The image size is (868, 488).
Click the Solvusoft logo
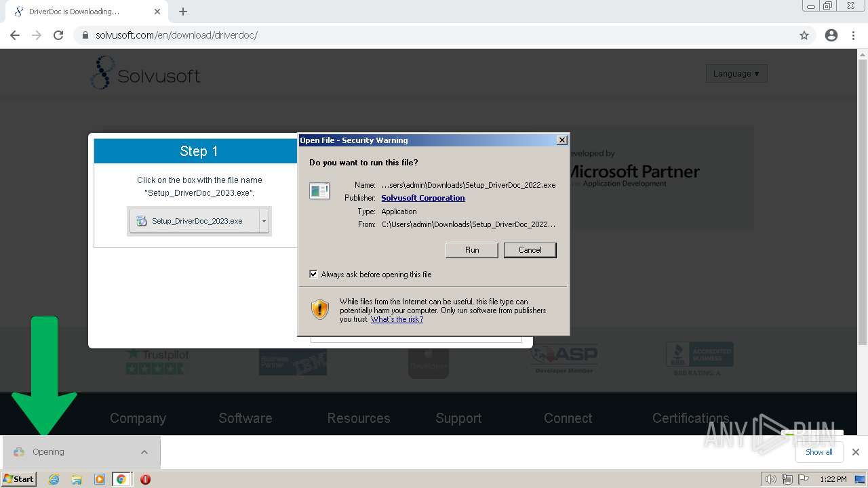tap(145, 73)
